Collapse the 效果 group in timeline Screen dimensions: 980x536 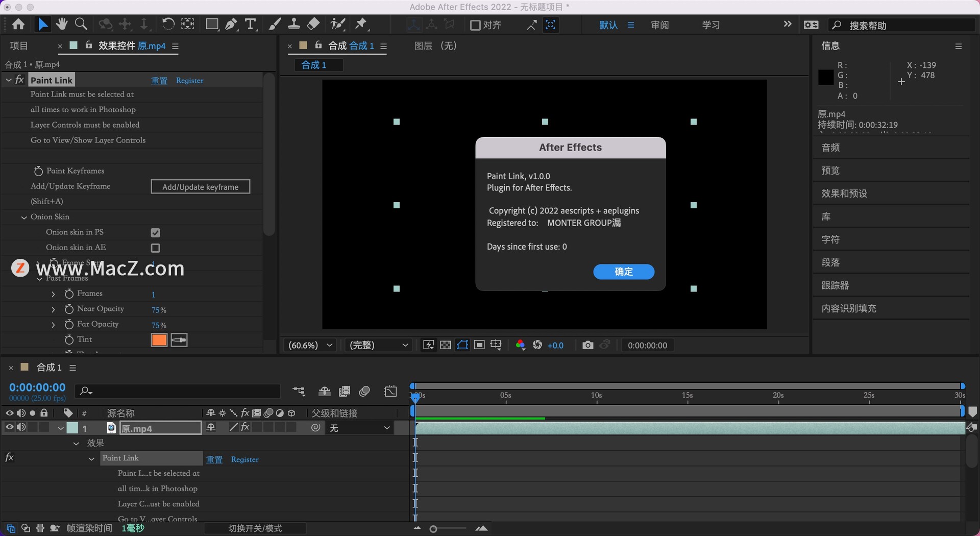(76, 444)
